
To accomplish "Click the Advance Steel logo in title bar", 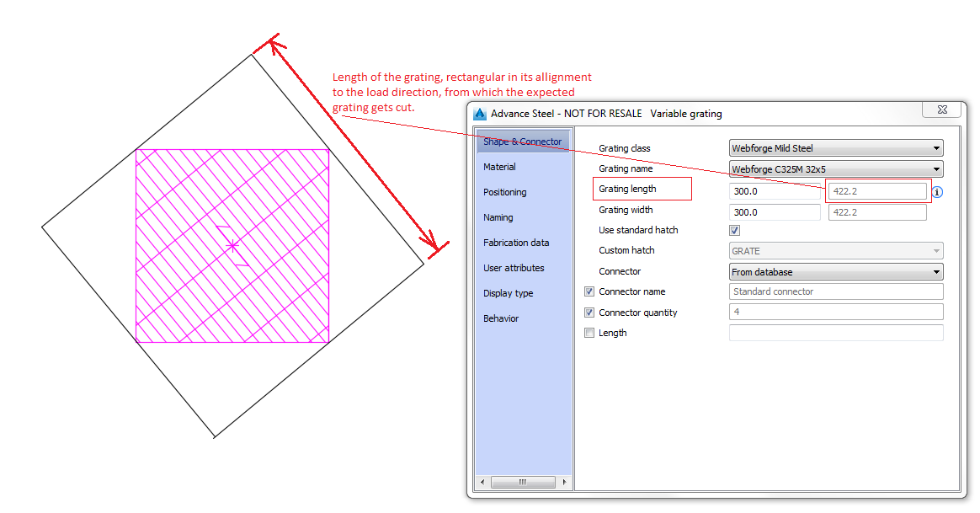I will click(x=479, y=114).
